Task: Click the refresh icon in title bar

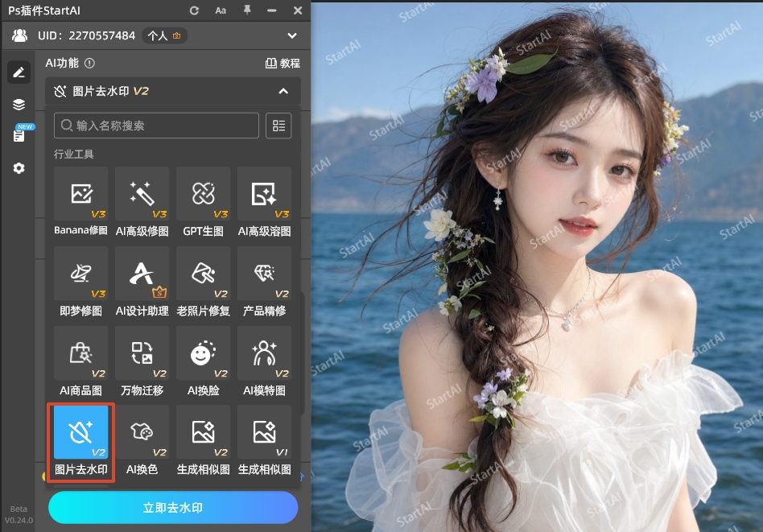Action: pos(194,10)
